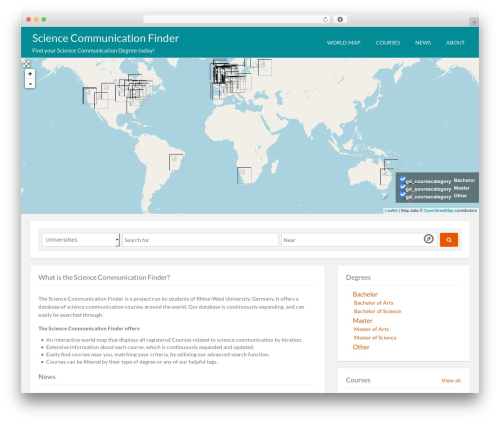The width and height of the screenshot is (500, 423).
Task: Open About menu item
Action: pos(455,43)
